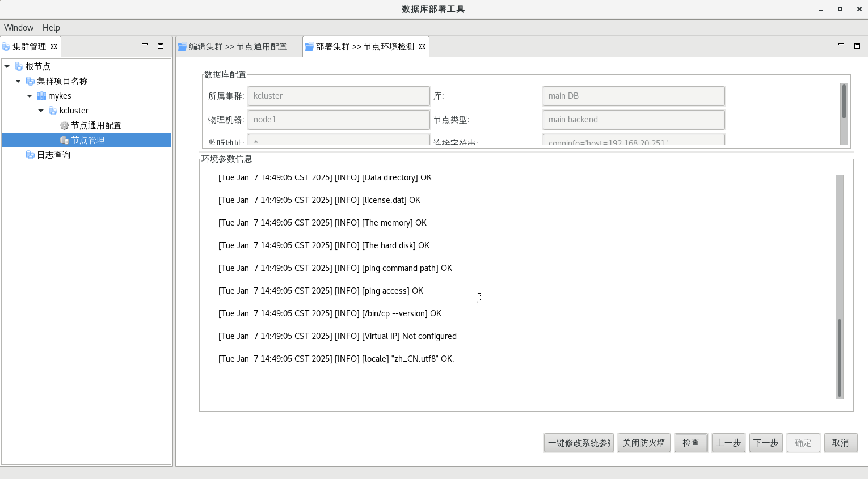The image size is (868, 479).
Task: Click the mykes cluster icon
Action: click(x=41, y=96)
